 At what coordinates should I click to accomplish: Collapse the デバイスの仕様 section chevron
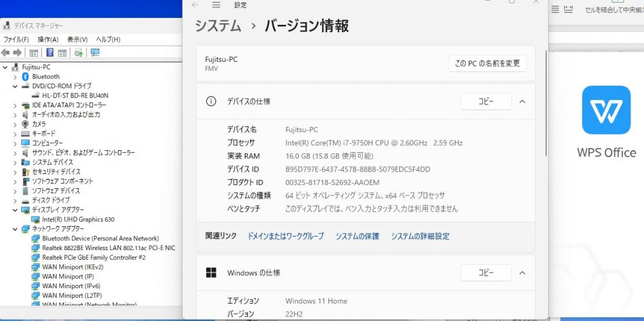pos(522,101)
